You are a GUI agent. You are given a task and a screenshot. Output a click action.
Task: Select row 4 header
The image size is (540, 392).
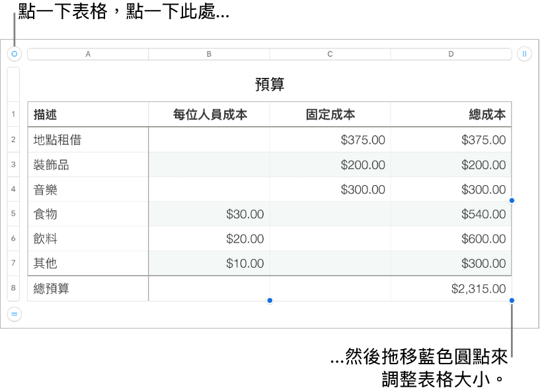point(13,189)
